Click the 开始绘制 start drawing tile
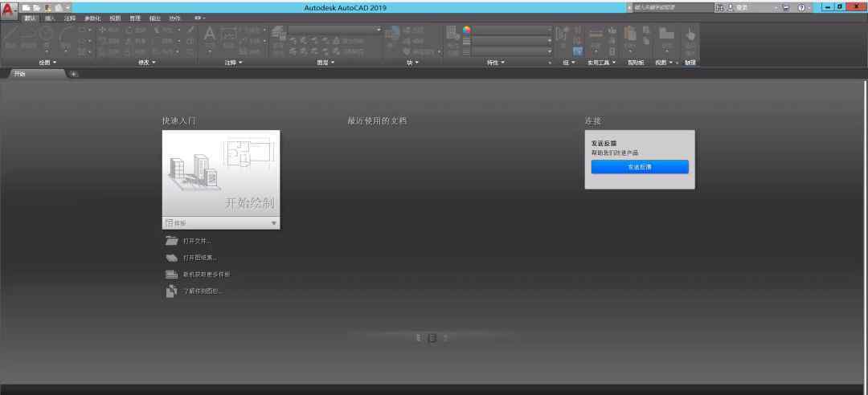Screen dimensions: 868x395 click(221, 173)
